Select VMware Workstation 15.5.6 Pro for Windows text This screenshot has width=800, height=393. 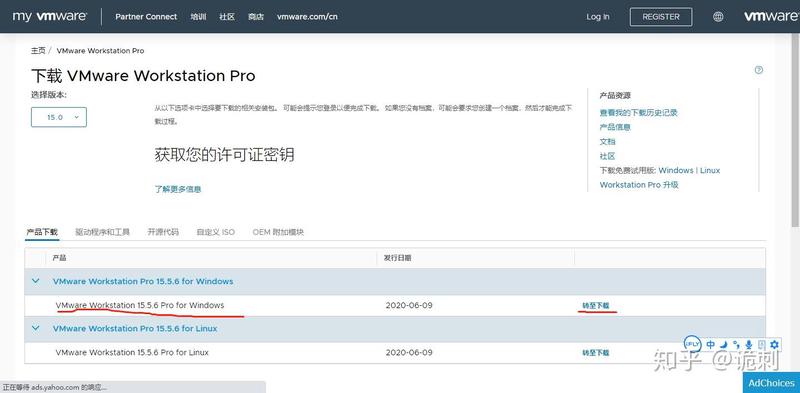(140, 305)
